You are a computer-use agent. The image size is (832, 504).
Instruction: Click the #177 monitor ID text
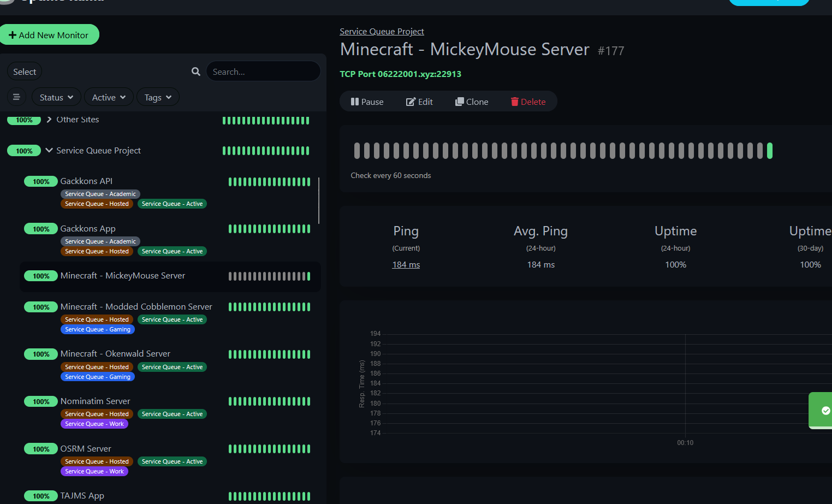click(x=611, y=51)
